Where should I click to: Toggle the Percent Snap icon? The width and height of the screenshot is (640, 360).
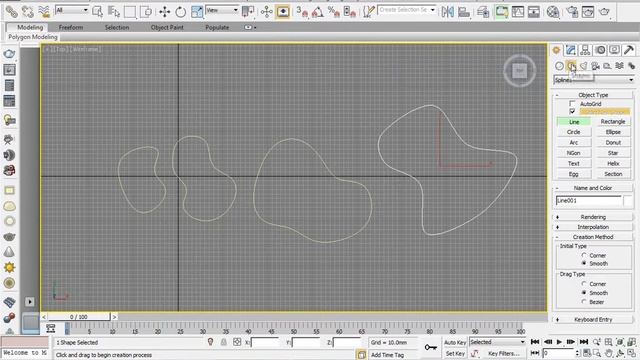click(333, 12)
